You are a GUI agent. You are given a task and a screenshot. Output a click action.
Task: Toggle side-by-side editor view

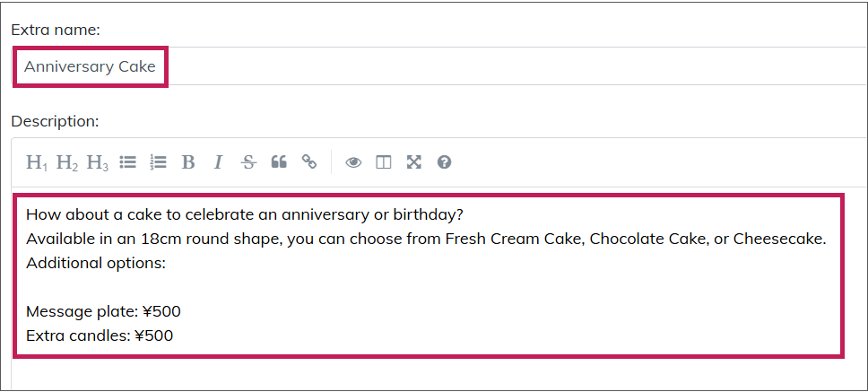[383, 161]
